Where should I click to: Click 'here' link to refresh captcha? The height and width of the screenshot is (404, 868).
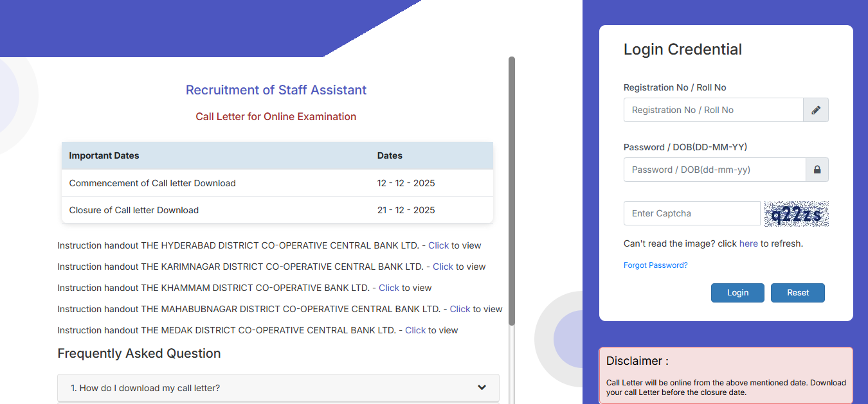coord(748,244)
